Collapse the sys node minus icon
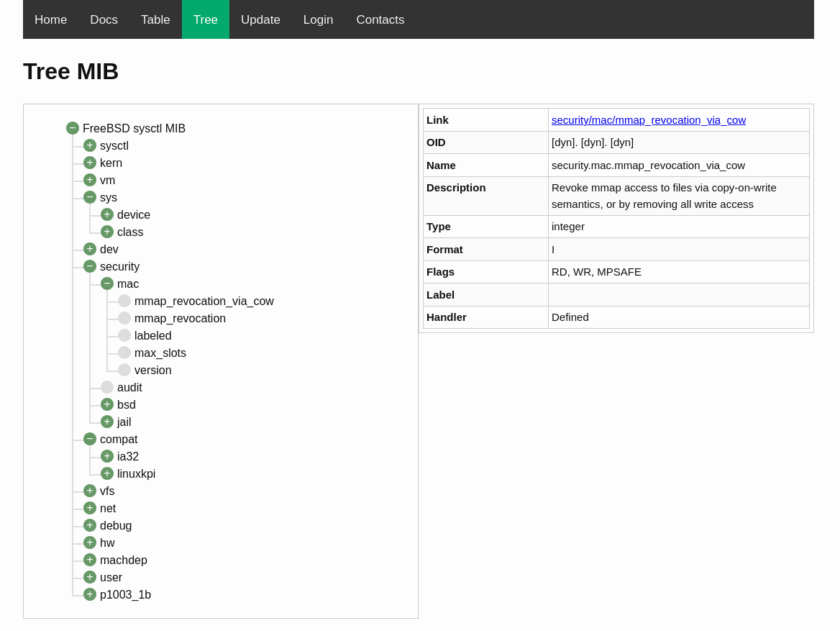The height and width of the screenshot is (631, 840). click(x=90, y=197)
